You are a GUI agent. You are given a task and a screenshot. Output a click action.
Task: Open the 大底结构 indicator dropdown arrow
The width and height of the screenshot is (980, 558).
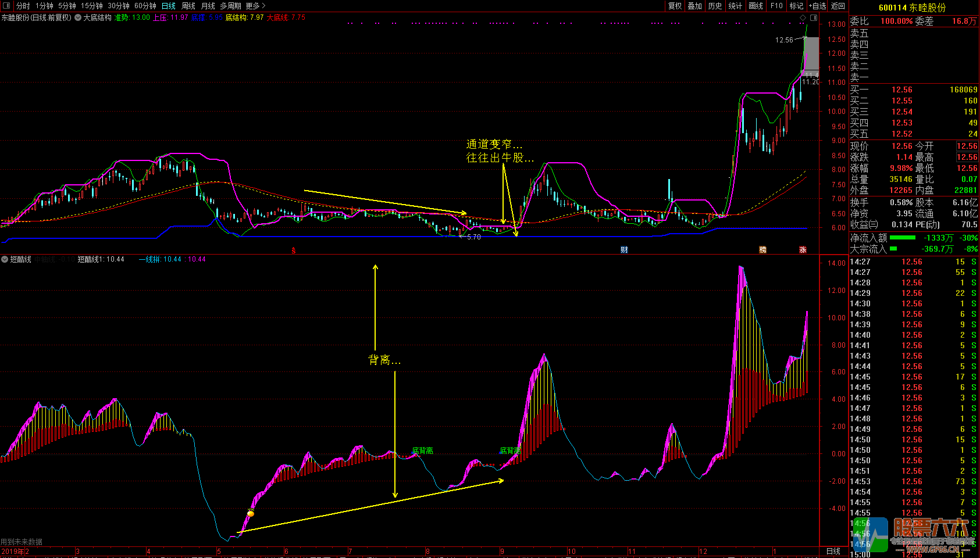[78, 18]
